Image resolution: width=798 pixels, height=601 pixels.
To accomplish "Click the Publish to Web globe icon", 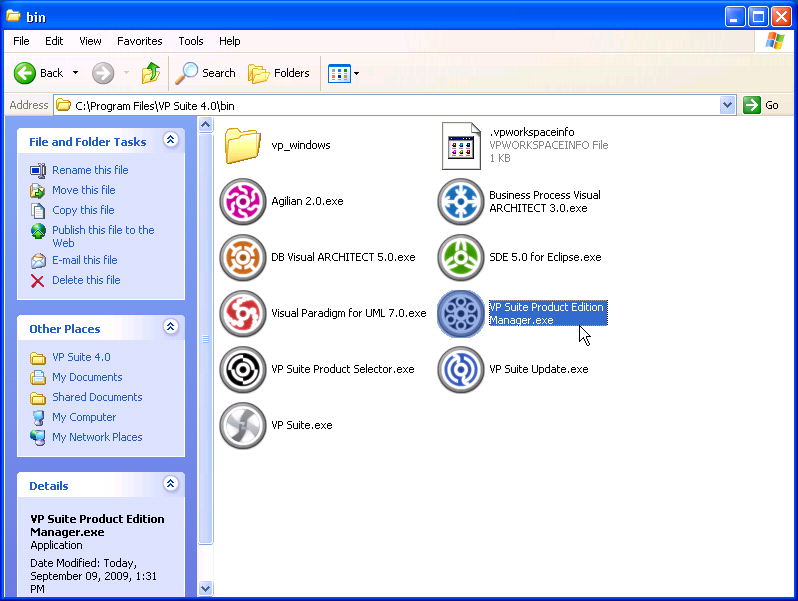I will click(38, 231).
